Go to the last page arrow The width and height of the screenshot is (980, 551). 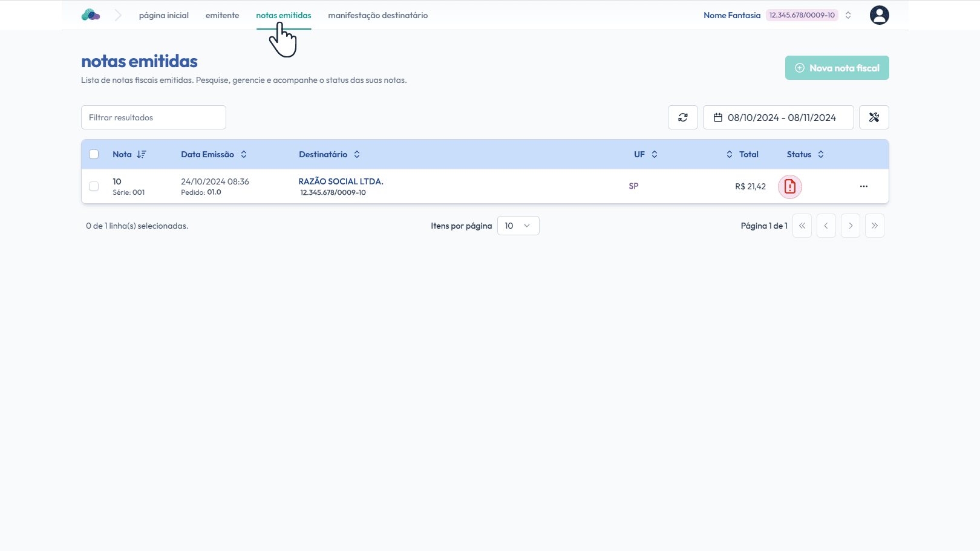(x=874, y=226)
